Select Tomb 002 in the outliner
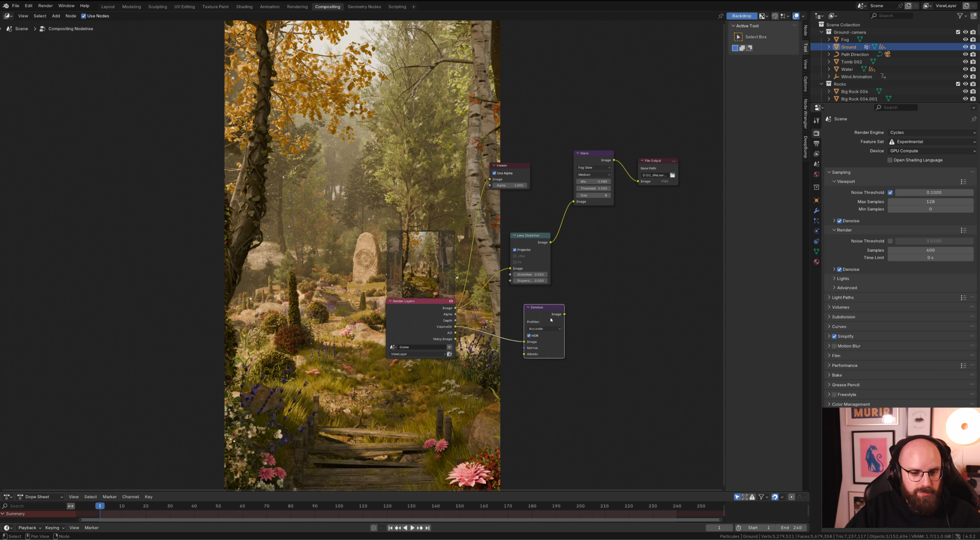 (x=851, y=62)
